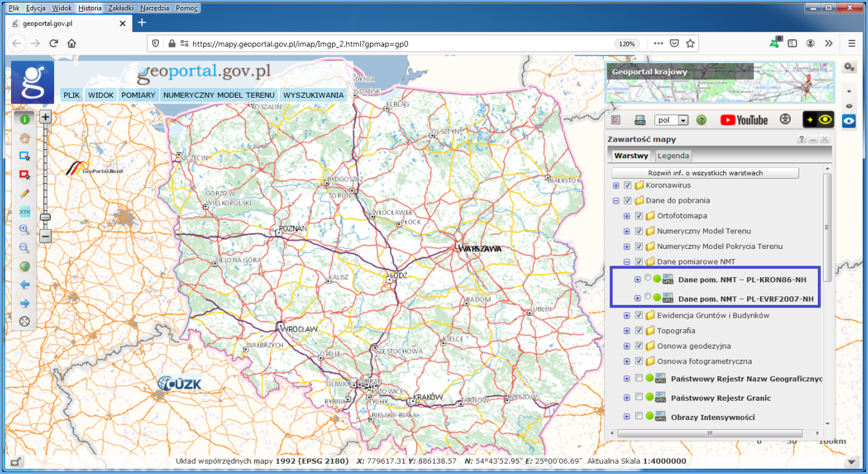Click the layers panel horizontal scrollbar
The width and height of the screenshot is (868, 474).
coord(710,433)
